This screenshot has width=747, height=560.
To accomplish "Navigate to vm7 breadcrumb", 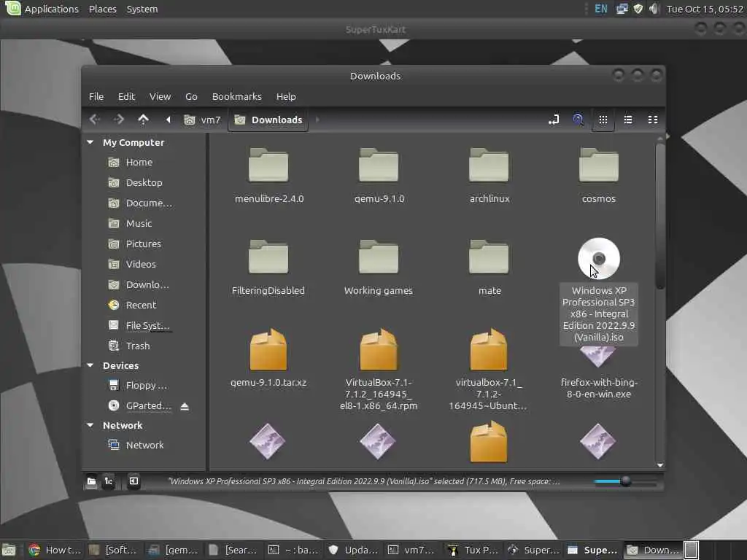I will click(203, 120).
